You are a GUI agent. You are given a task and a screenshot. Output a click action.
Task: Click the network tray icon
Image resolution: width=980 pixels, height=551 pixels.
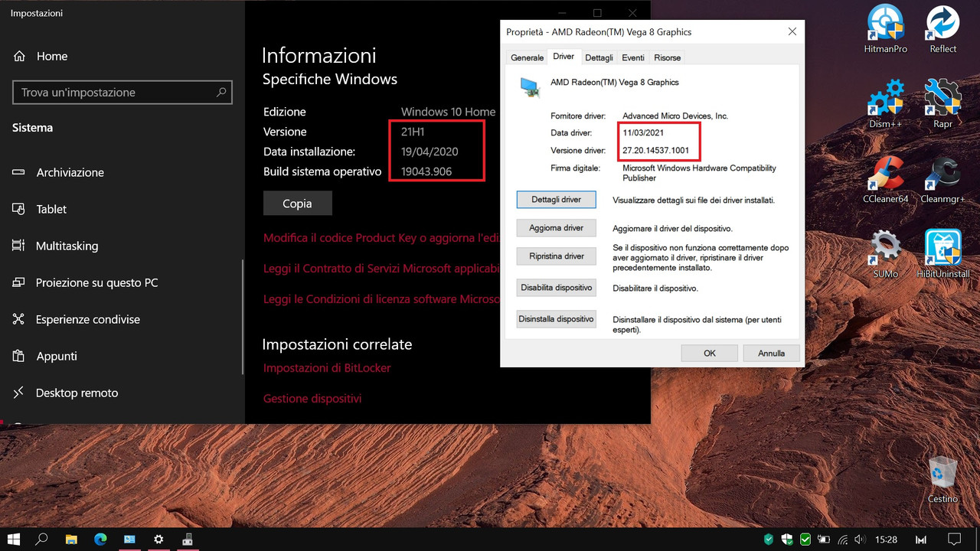[841, 539]
